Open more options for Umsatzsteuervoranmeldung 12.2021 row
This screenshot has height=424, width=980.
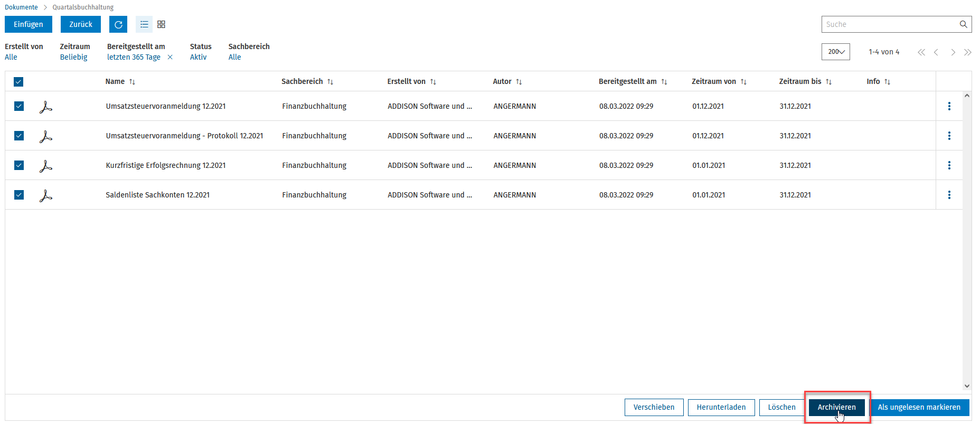click(x=949, y=106)
